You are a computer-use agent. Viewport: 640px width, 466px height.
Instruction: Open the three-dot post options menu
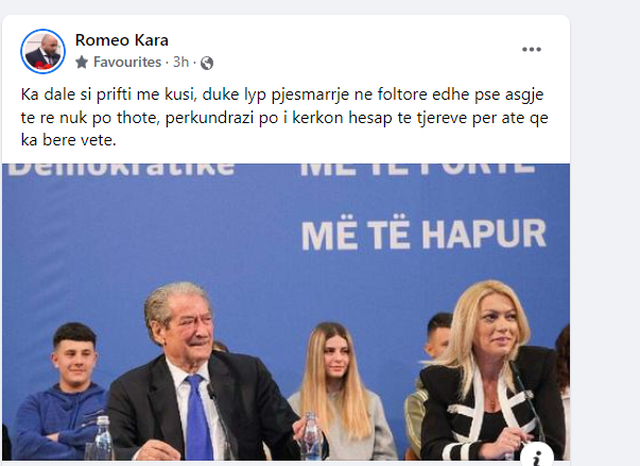[x=531, y=49]
